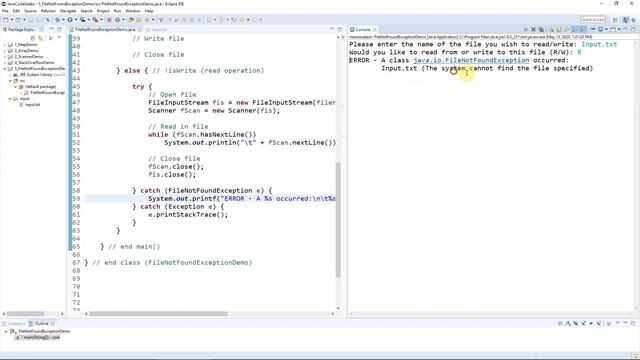640x360 pixels.
Task: Click the Open Perspective icon
Action: [615, 20]
